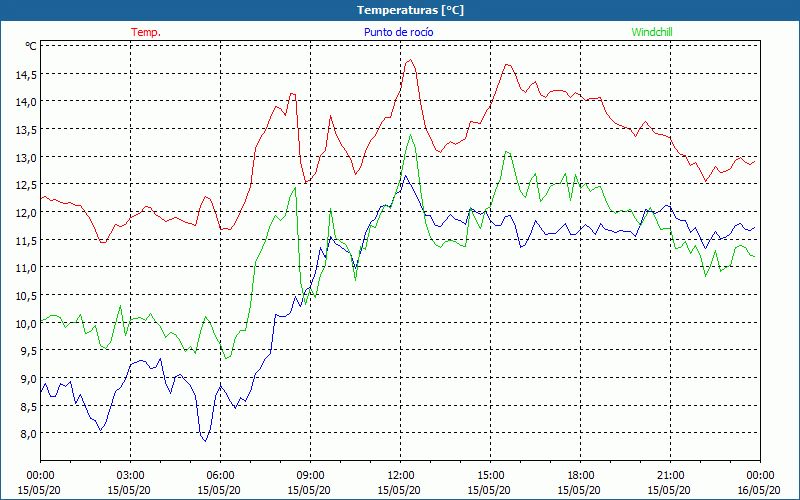The image size is (800, 500).
Task: Click the 16/05/20 date label
Action: [x=760, y=490]
